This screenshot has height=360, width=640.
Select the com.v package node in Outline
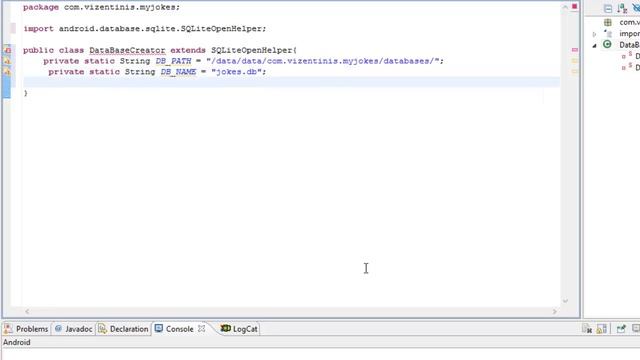[629, 22]
